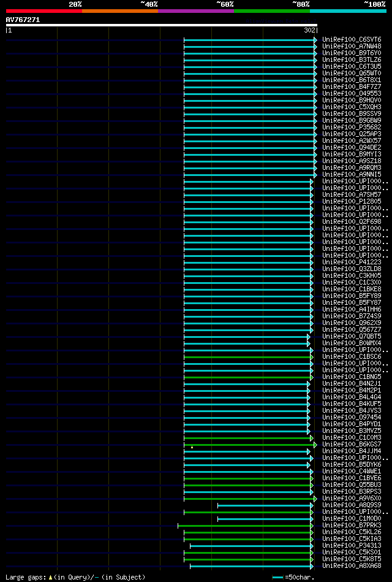Select hit label UniRef100_B3TLZ6

(352, 59)
